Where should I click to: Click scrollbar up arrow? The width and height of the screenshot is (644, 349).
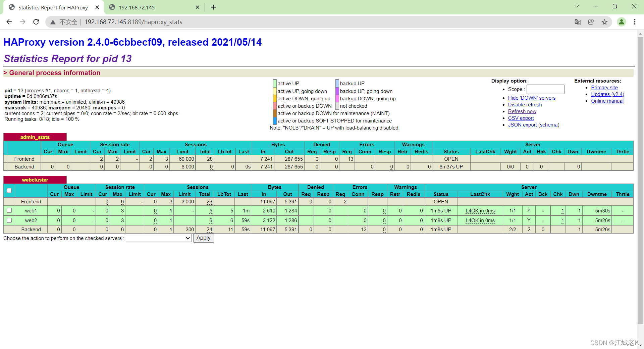[x=640, y=34]
